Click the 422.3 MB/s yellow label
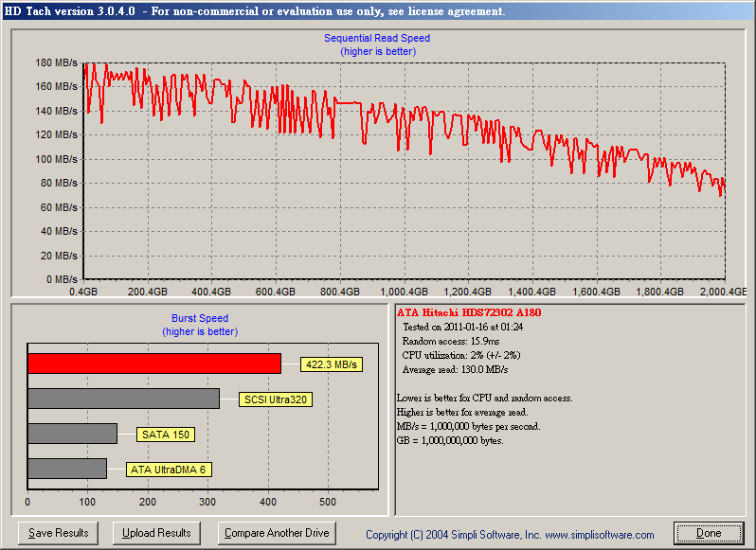 click(332, 364)
